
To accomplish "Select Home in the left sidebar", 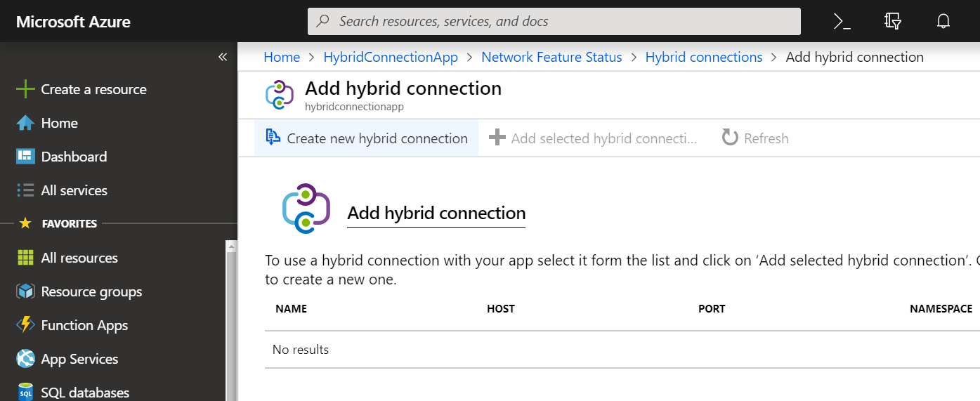I will [x=59, y=123].
